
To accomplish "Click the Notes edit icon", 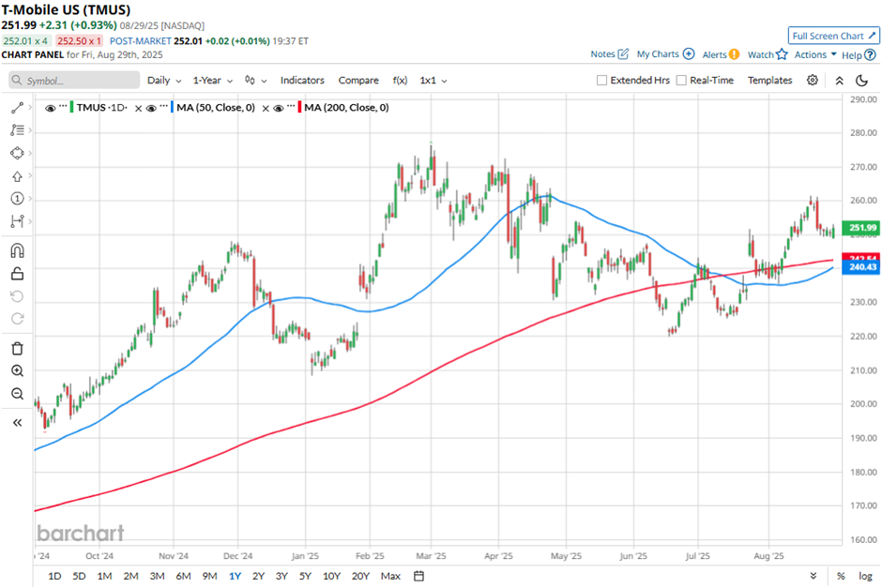I will click(623, 54).
